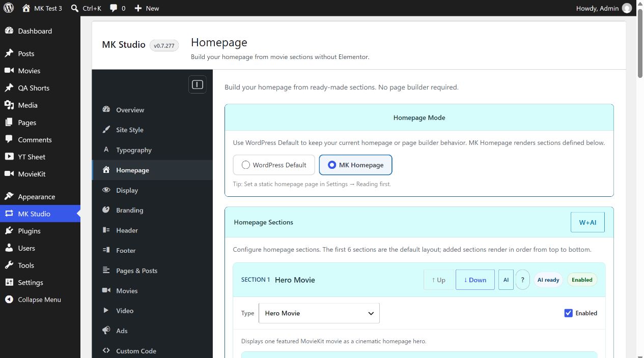Click the W+AI button
This screenshot has width=644, height=358.
tap(587, 222)
